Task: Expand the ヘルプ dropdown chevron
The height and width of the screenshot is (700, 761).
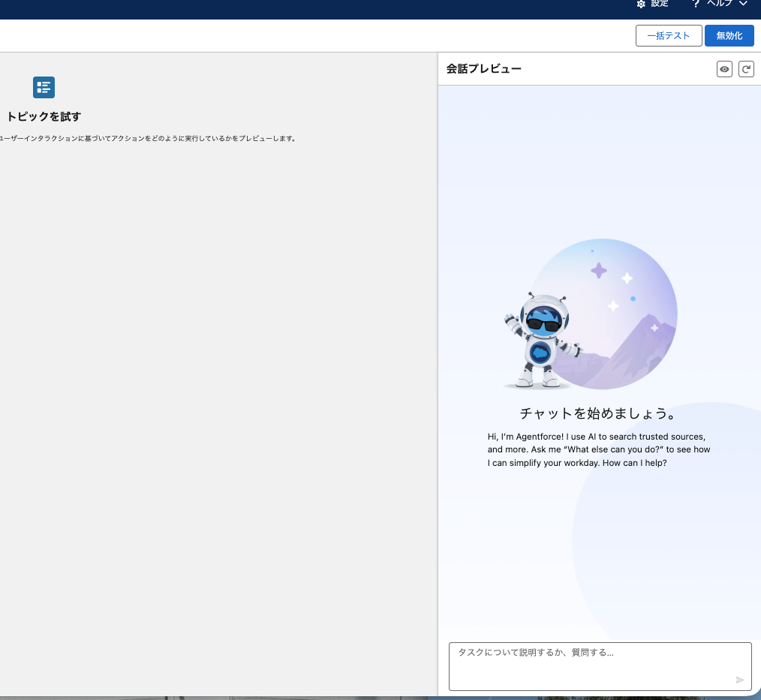Action: click(x=743, y=4)
